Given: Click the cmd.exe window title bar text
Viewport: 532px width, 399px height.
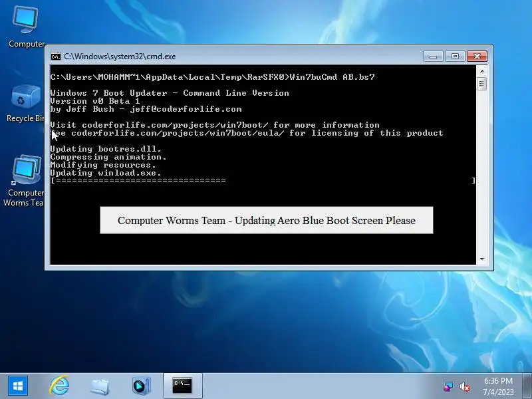Looking at the screenshot, I should [x=120, y=57].
